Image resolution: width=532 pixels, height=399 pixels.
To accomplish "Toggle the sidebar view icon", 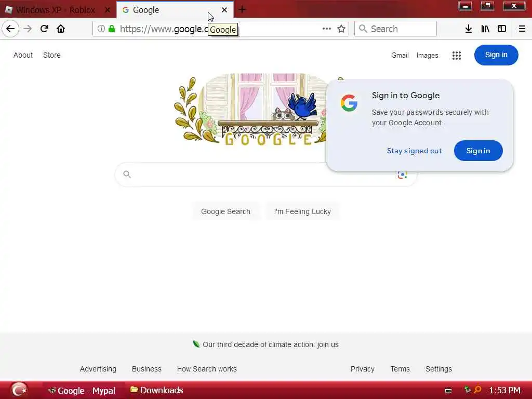I will tap(502, 29).
